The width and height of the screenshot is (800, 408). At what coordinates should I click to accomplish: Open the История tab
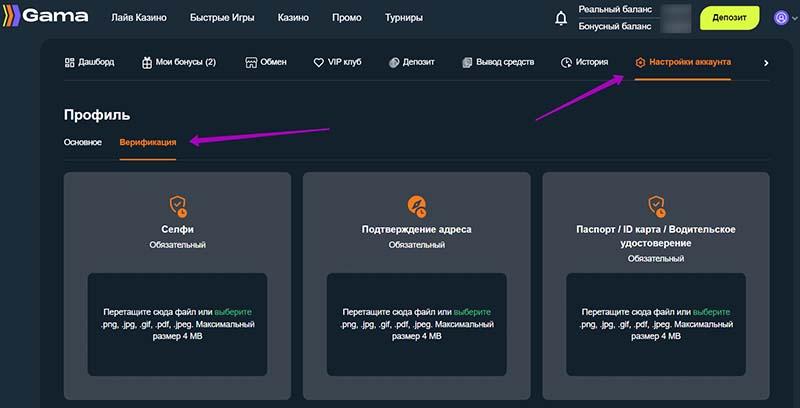584,62
